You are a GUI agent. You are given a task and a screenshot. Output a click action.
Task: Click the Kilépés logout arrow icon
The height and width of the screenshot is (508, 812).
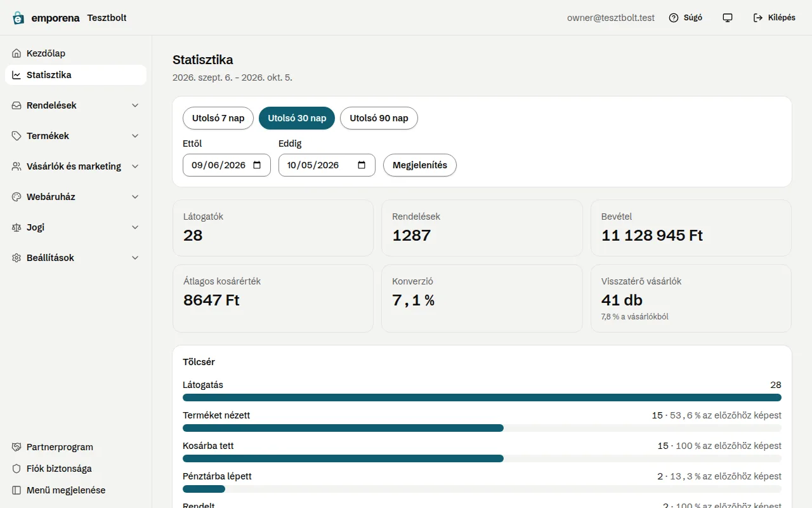pyautogui.click(x=758, y=18)
